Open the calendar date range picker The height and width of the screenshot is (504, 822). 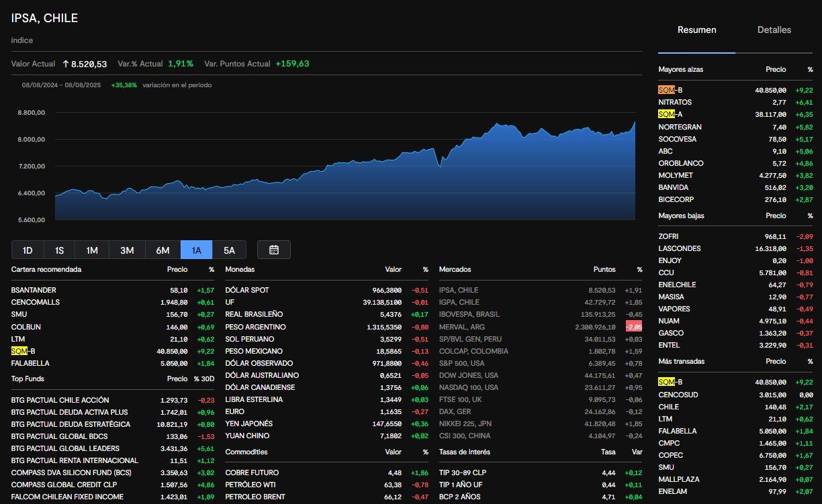pos(274,250)
